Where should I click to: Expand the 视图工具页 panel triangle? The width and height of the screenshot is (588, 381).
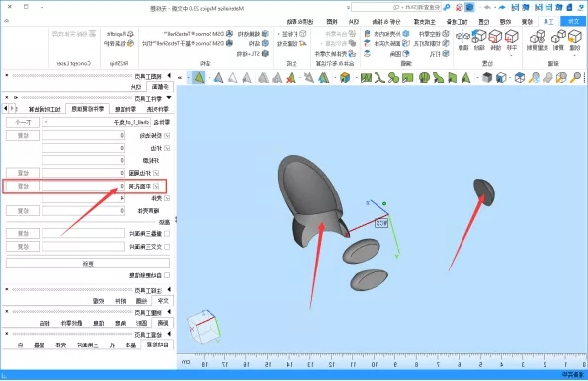pyautogui.click(x=169, y=76)
